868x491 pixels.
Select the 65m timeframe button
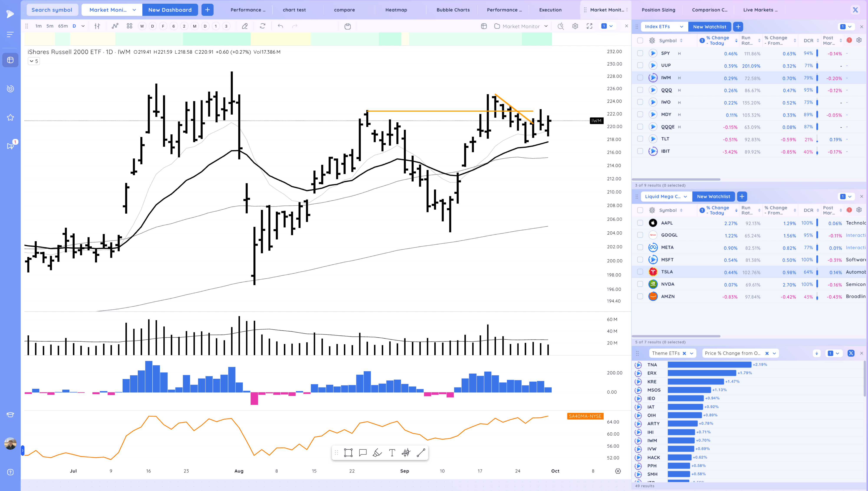pyautogui.click(x=63, y=26)
